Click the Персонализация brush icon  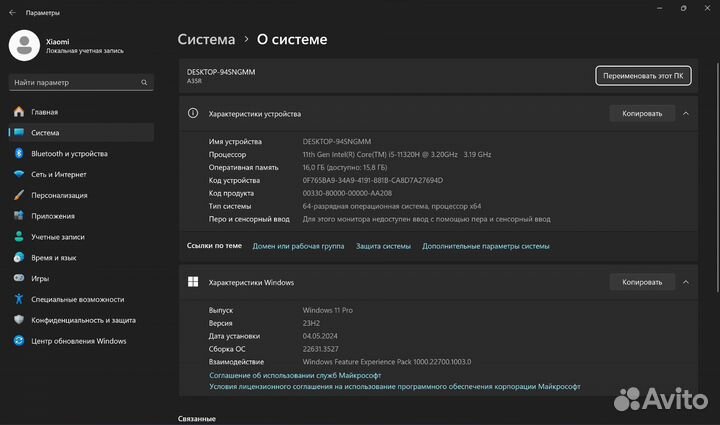tap(19, 195)
